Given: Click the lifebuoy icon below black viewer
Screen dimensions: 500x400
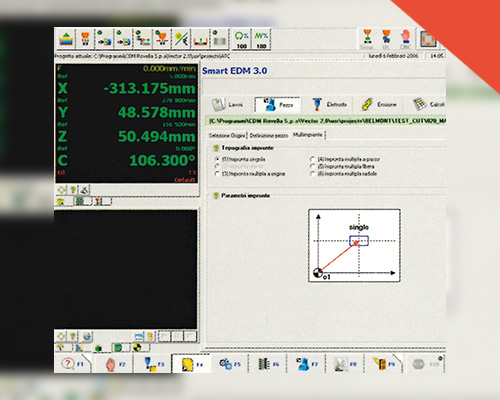Looking at the screenshot, I should [x=61, y=336].
